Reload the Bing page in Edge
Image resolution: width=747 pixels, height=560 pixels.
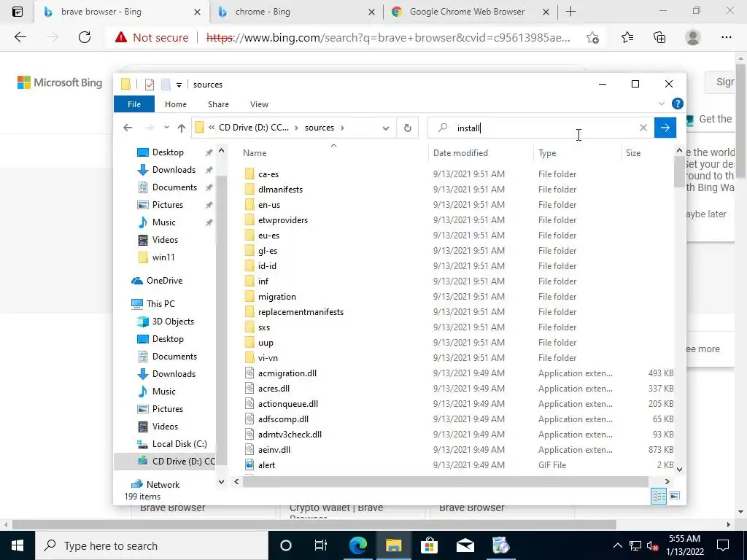pyautogui.click(x=85, y=37)
